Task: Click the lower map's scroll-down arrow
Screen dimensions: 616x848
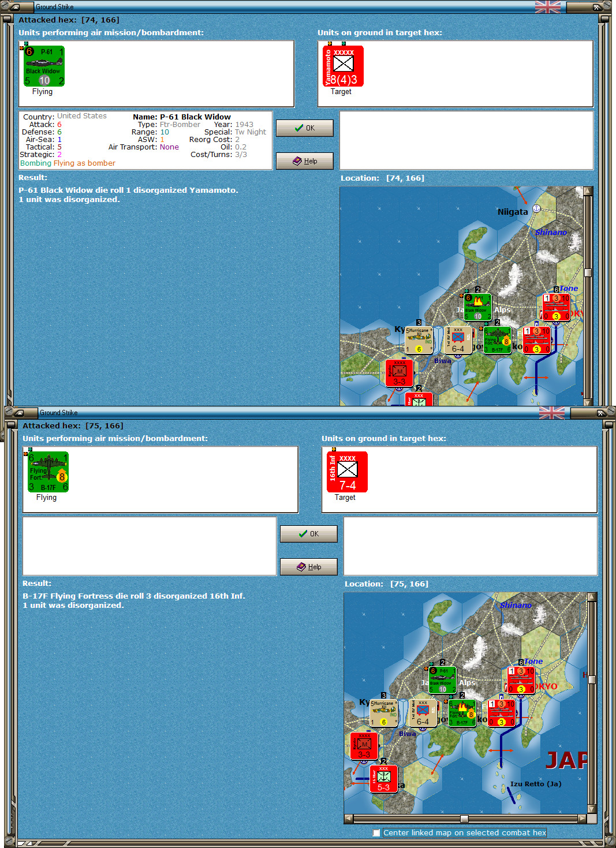Action: pyautogui.click(x=592, y=808)
